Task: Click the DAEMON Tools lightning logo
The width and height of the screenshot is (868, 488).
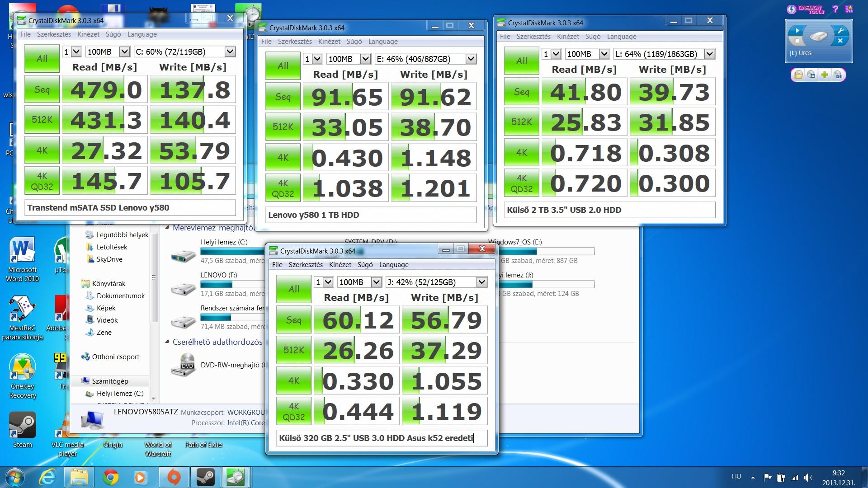Action: click(x=792, y=9)
